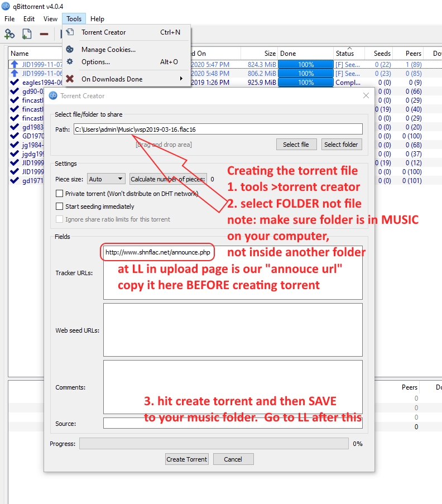Image resolution: width=442 pixels, height=504 pixels.
Task: Click the 100% done bar for 925.9 MiB torrent
Action: (x=306, y=82)
